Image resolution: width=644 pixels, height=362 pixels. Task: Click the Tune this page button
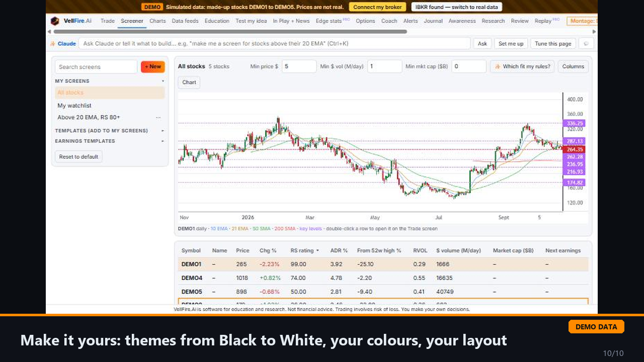(x=553, y=44)
